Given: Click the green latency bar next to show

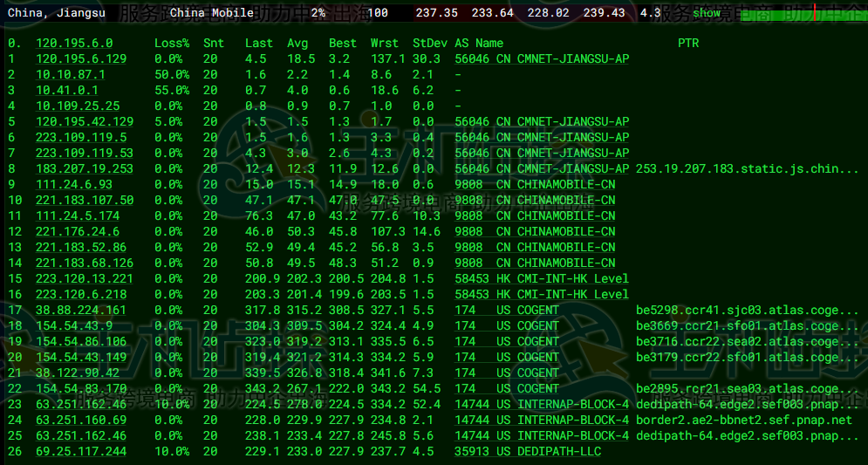Looking at the screenshot, I should (803, 16).
